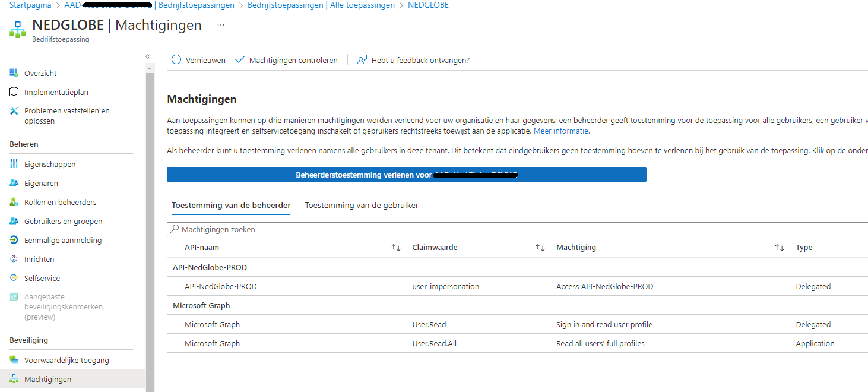Sort by Machtiging column arrows
This screenshot has width=868, height=392.
[x=780, y=248]
